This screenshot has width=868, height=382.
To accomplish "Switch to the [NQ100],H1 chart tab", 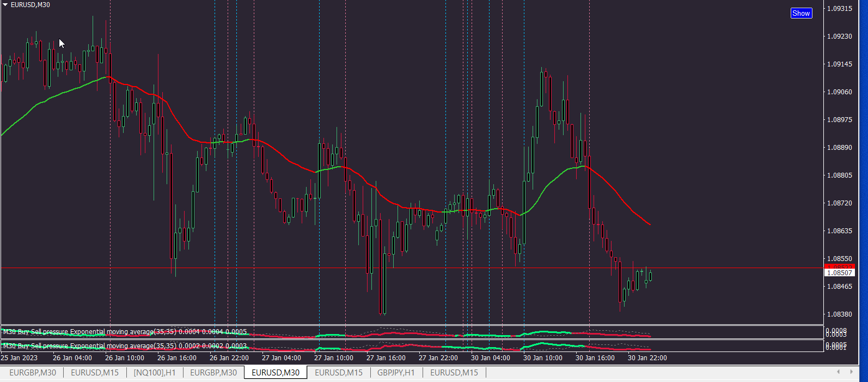I will (x=155, y=373).
